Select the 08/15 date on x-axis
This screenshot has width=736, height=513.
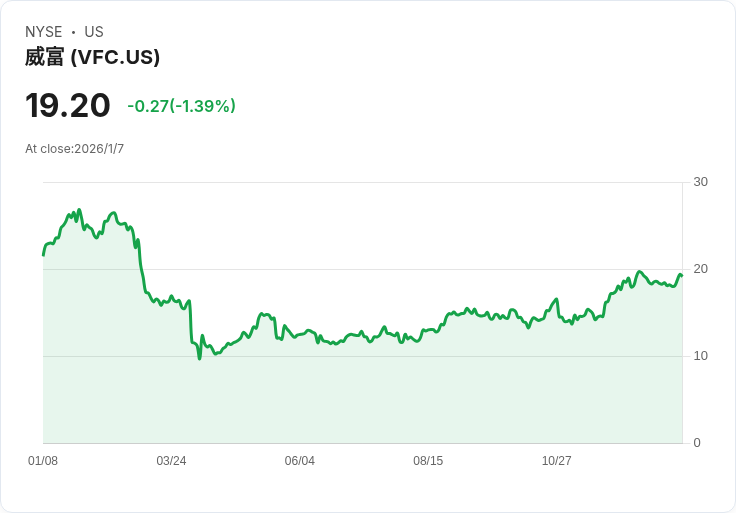[x=428, y=461]
